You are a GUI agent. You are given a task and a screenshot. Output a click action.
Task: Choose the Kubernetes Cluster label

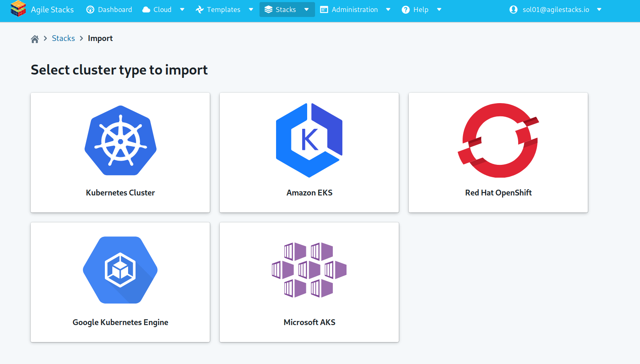click(120, 193)
